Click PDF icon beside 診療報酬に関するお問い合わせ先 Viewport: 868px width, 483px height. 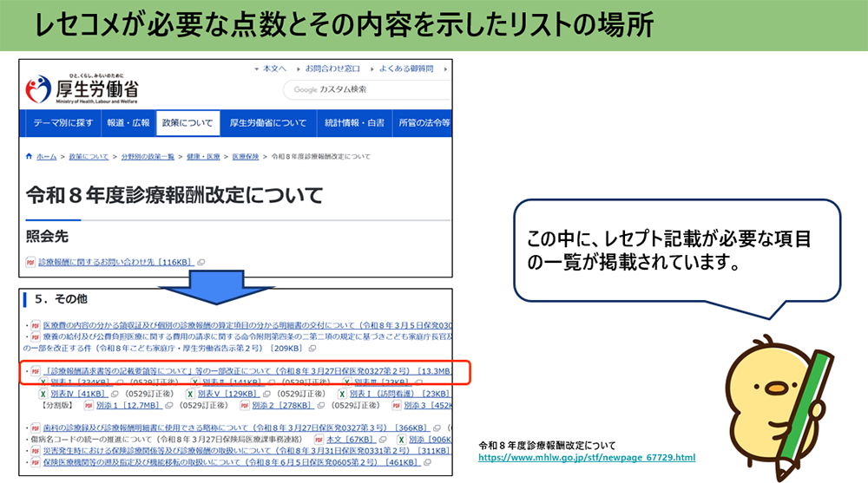click(x=30, y=262)
